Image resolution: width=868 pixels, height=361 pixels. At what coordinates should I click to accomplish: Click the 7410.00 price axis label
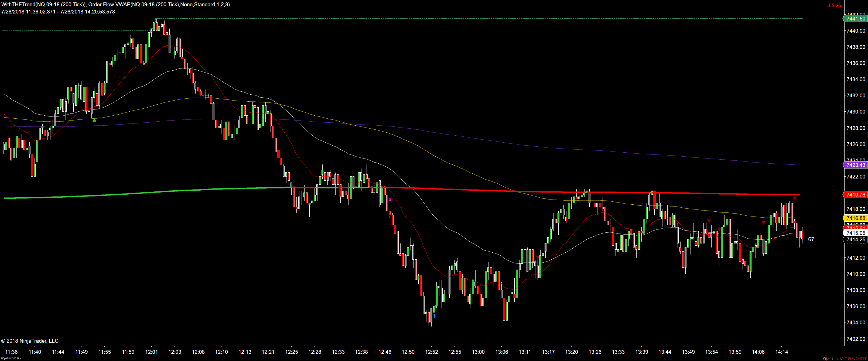coord(856,274)
